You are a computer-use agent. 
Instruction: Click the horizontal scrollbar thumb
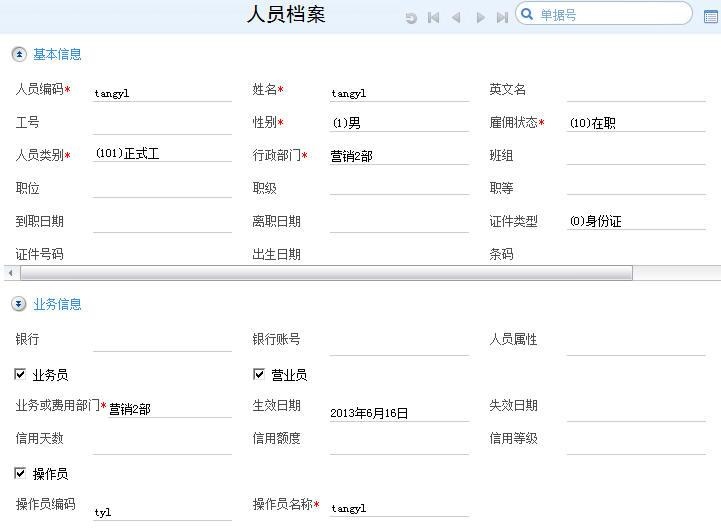[326, 273]
